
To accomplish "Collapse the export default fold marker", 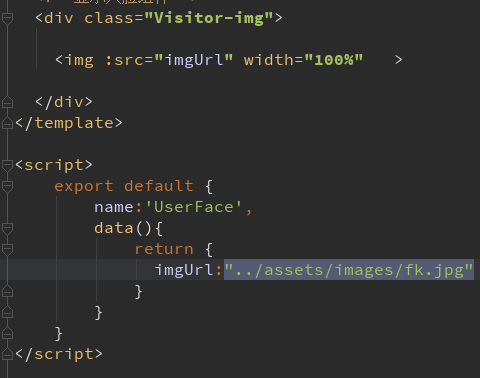I will 7,186.
